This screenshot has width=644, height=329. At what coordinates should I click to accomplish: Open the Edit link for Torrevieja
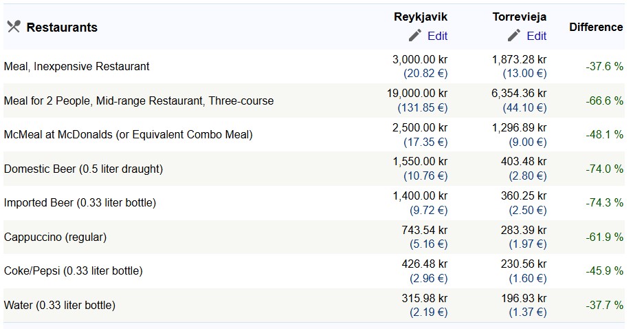pos(537,36)
